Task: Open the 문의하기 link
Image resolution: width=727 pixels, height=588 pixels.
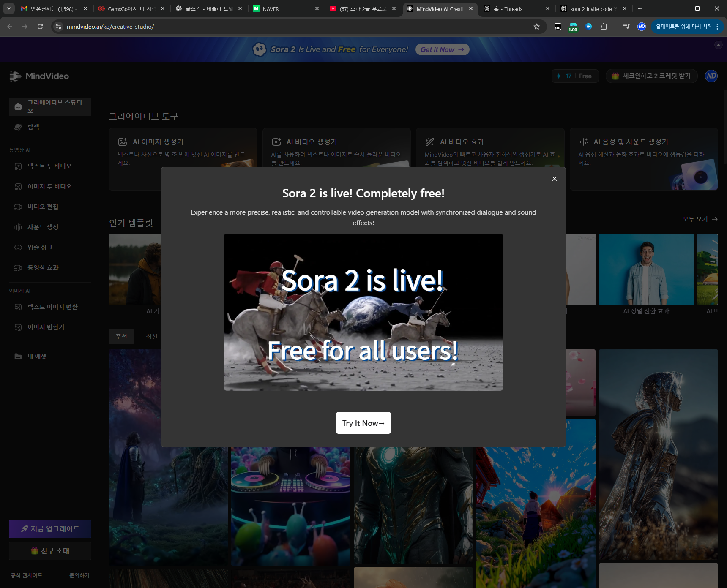Action: tap(79, 575)
